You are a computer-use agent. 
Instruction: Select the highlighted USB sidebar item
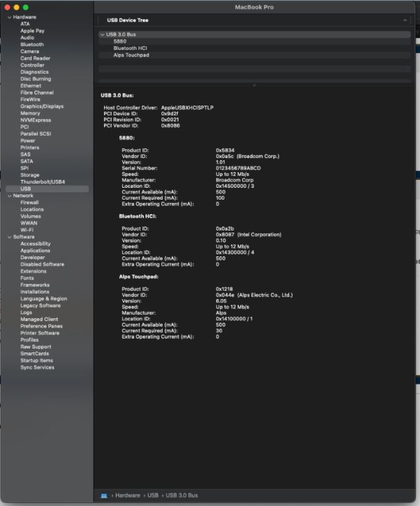click(47, 189)
